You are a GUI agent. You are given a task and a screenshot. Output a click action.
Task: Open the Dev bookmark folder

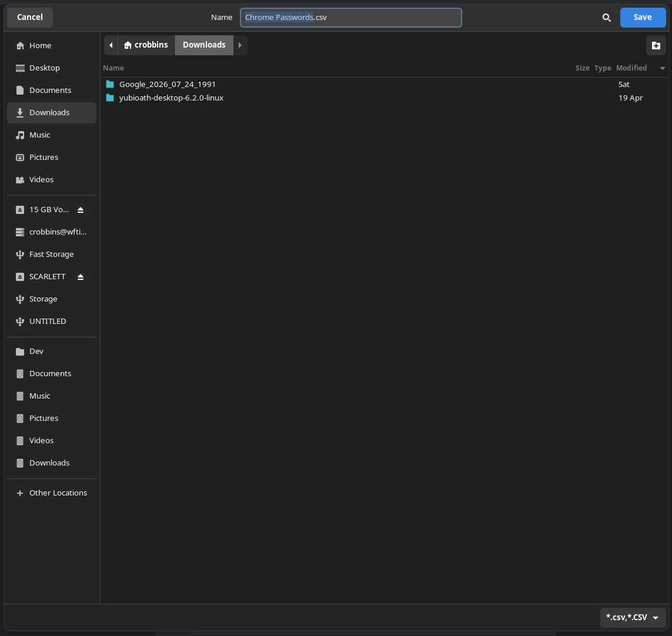coord(52,352)
